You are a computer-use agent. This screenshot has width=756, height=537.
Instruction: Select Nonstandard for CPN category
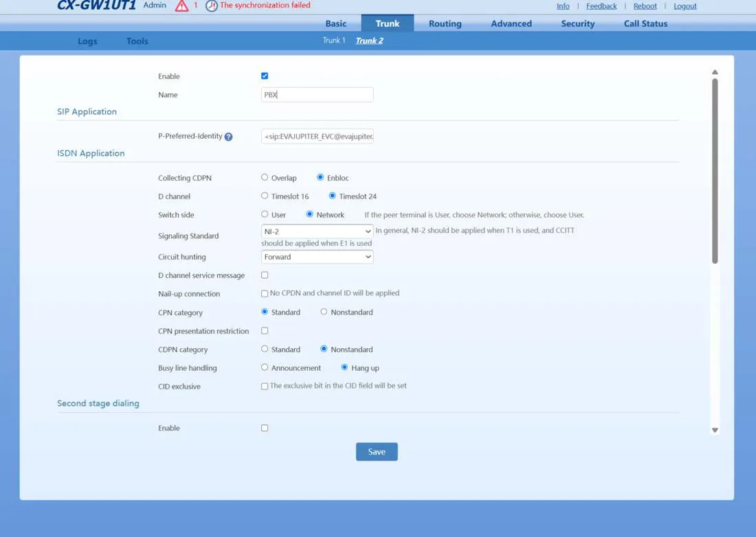pos(324,312)
